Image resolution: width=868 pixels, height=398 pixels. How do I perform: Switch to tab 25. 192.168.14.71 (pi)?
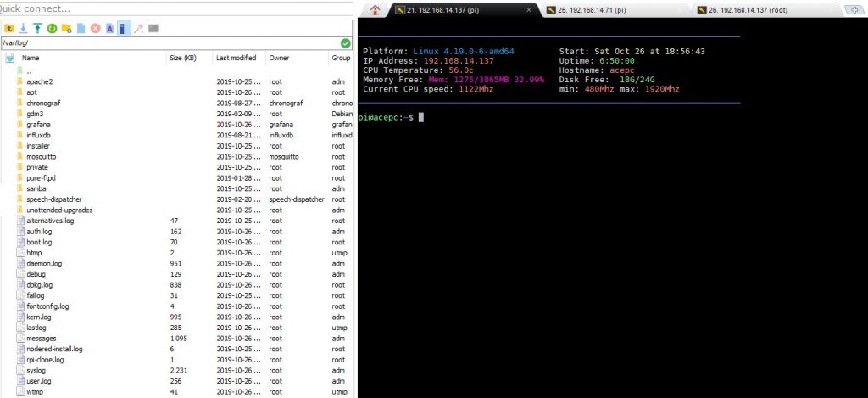(x=592, y=10)
